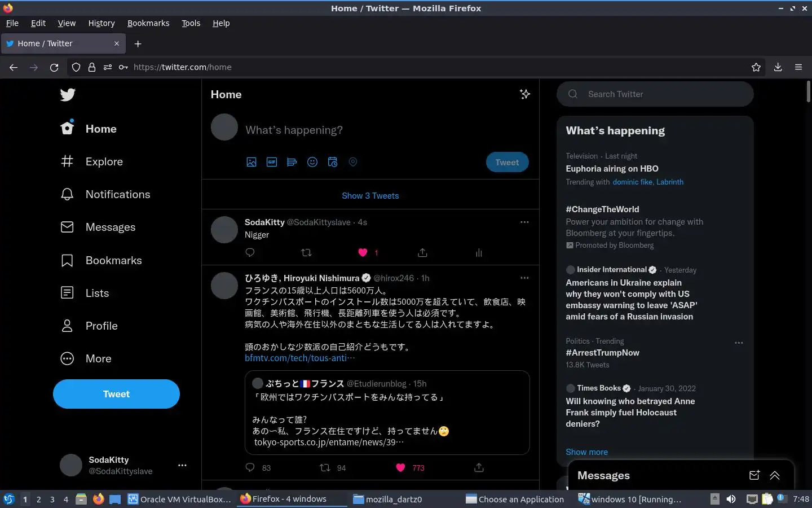Click the large blue Tweet button in sidebar

point(116,394)
